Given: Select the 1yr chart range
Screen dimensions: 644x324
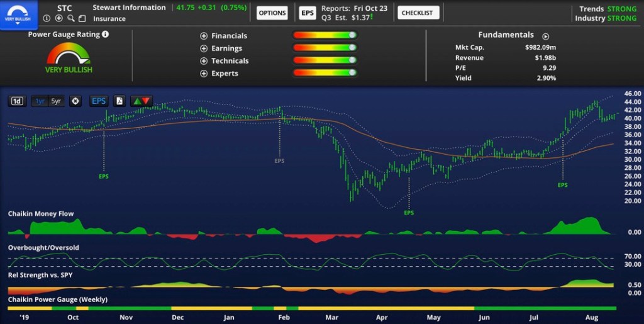Looking at the screenshot, I should [40, 101].
